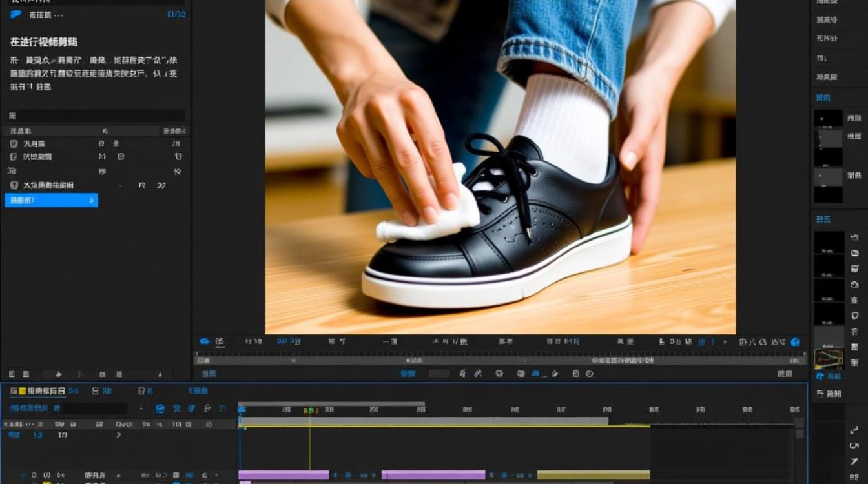Expand the triangle icon in left panel bottom bar
Screen dimensions: 868x484
160,374
